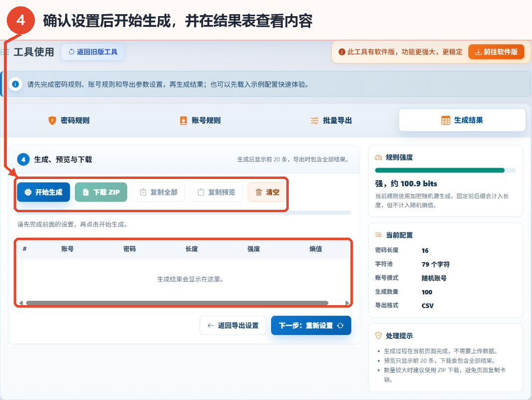Click the generation progress bar below the buttons
532x400 pixels.
click(184, 213)
